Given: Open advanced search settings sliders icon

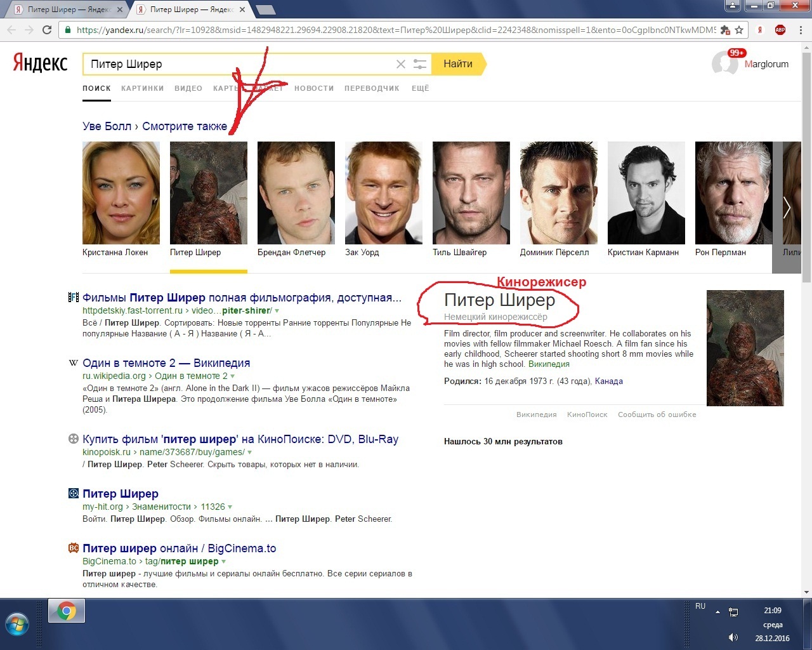Looking at the screenshot, I should 420,64.
